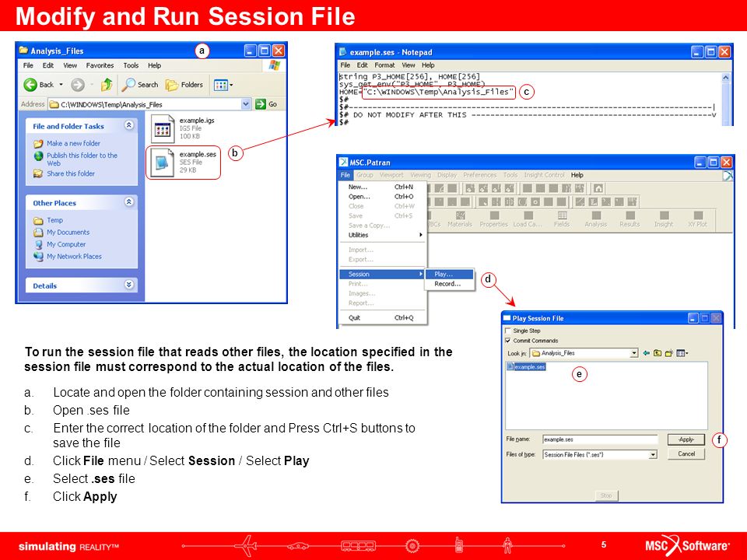Click the Up One Level icon in Play Session File
The width and height of the screenshot is (747, 560).
pos(658,353)
